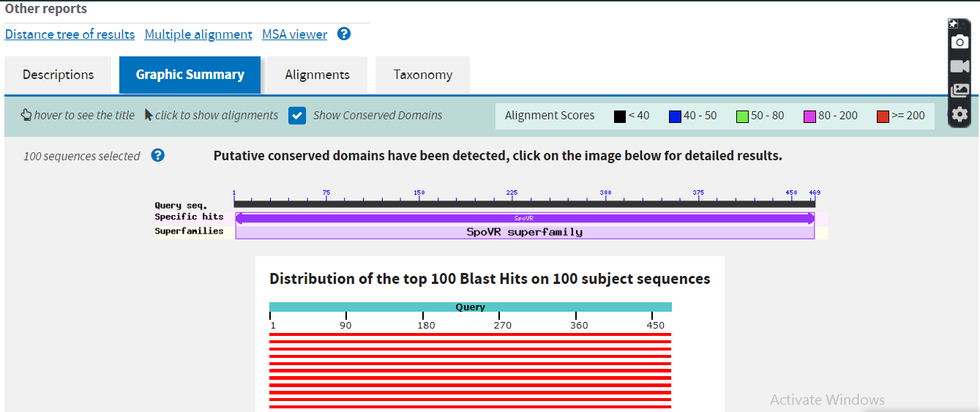Open help icon next to MSA viewer
The height and width of the screenshot is (412, 980).
344,34
